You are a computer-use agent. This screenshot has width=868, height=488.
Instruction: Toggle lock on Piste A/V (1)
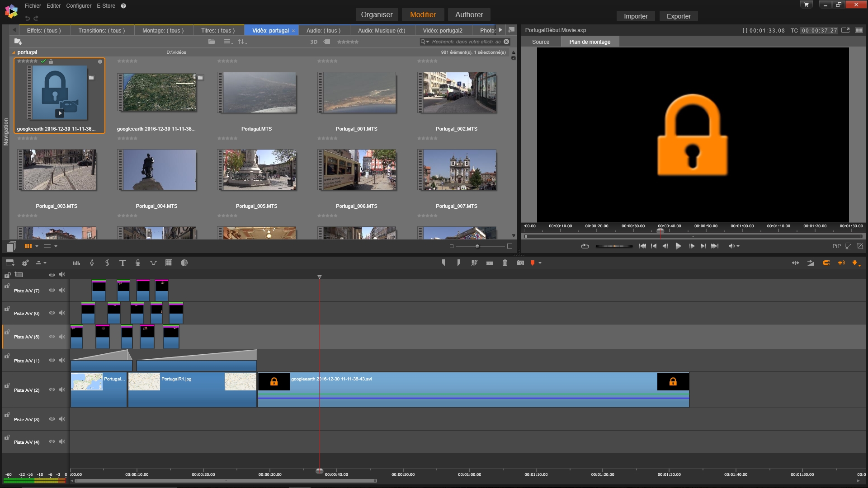7,357
